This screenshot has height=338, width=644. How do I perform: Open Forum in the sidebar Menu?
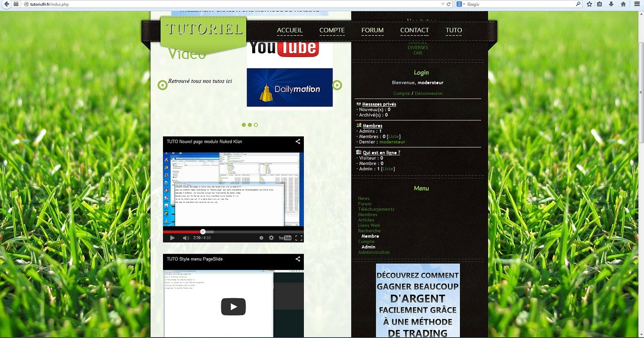[x=365, y=204]
